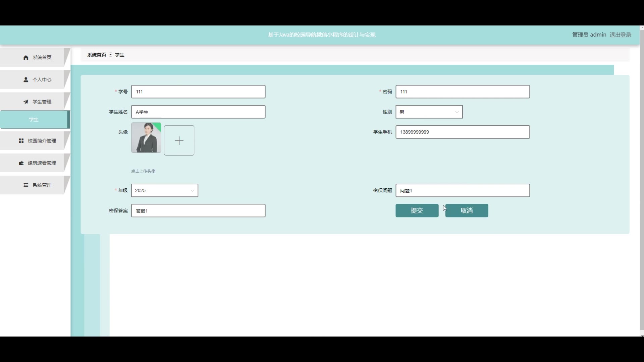Viewport: 644px width, 362px height.
Task: Click the chevron arrow in 年级 select
Action: [x=192, y=190]
